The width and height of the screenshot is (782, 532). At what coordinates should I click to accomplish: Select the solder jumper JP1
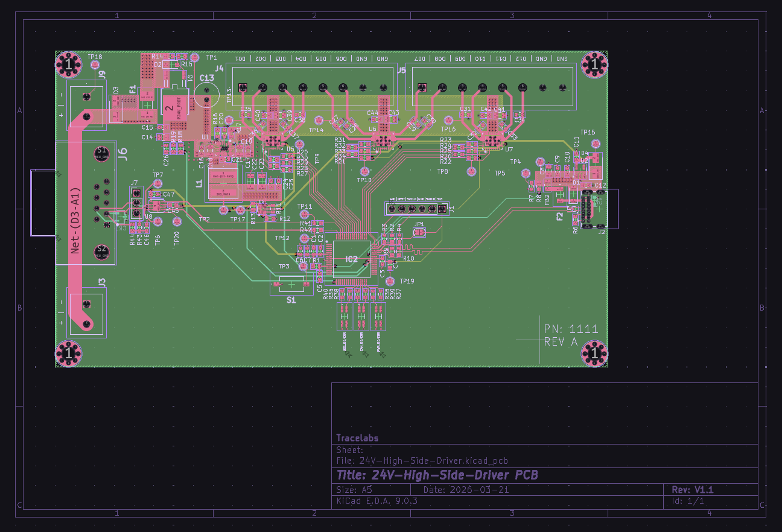419,232
